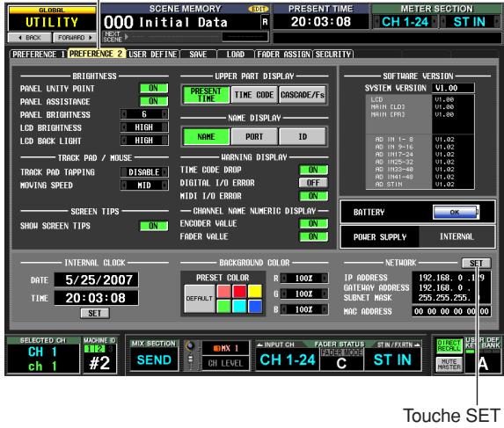This screenshot has height=428, width=504.
Task: Open FADER ASSIGN tab
Action: point(284,54)
